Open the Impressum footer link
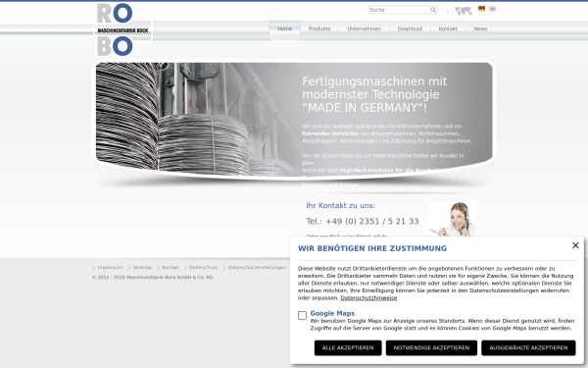 tap(110, 268)
